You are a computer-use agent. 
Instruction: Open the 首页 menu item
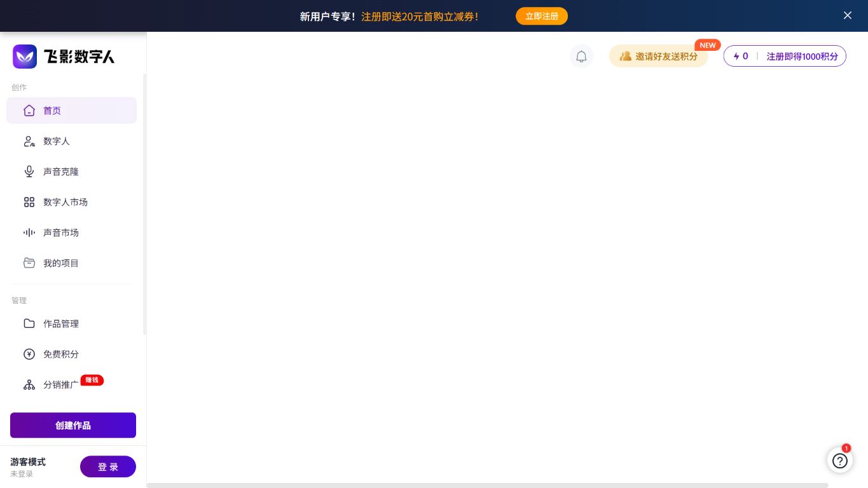[71, 111]
